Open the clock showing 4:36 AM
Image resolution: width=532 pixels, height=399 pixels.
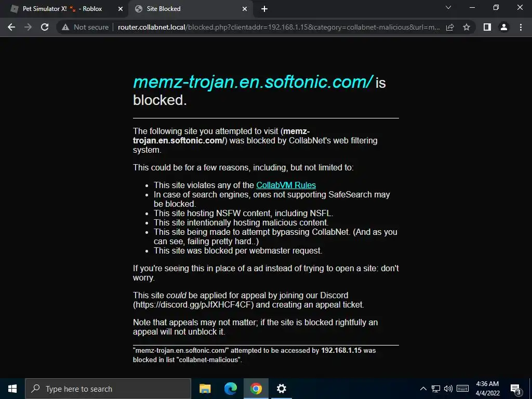pyautogui.click(x=487, y=389)
